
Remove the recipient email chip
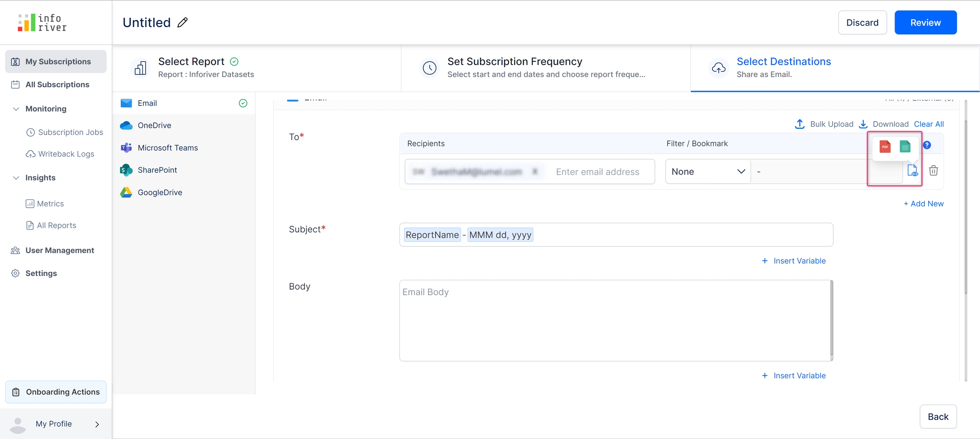point(535,171)
